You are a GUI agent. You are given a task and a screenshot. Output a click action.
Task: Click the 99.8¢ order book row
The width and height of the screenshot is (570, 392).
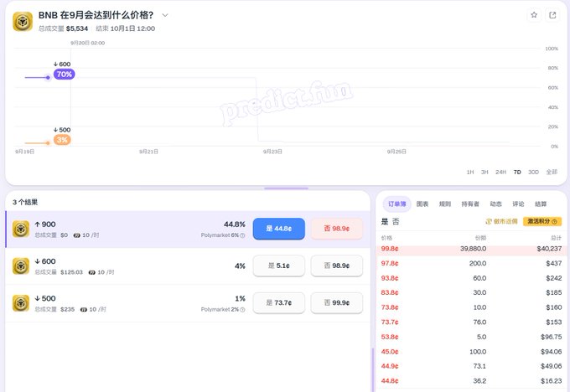point(471,249)
